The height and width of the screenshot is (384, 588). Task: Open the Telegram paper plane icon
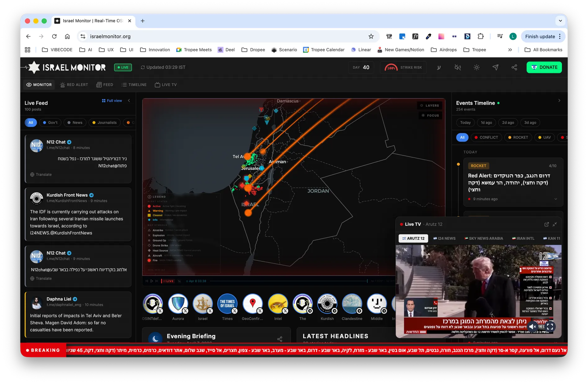[x=496, y=67]
